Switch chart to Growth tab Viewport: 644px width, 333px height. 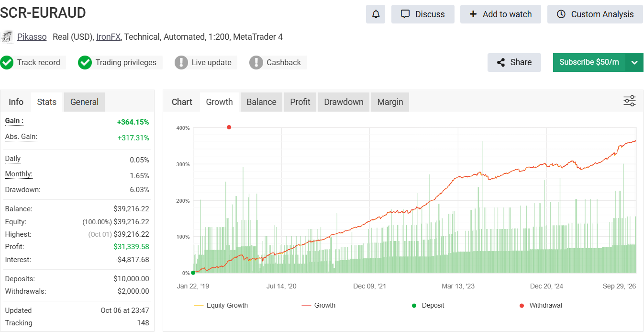click(x=220, y=102)
